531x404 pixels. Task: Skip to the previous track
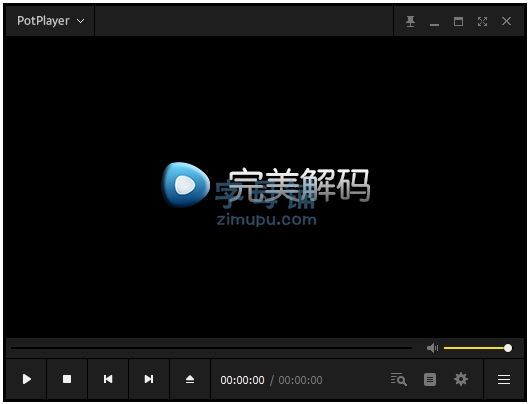pos(108,379)
